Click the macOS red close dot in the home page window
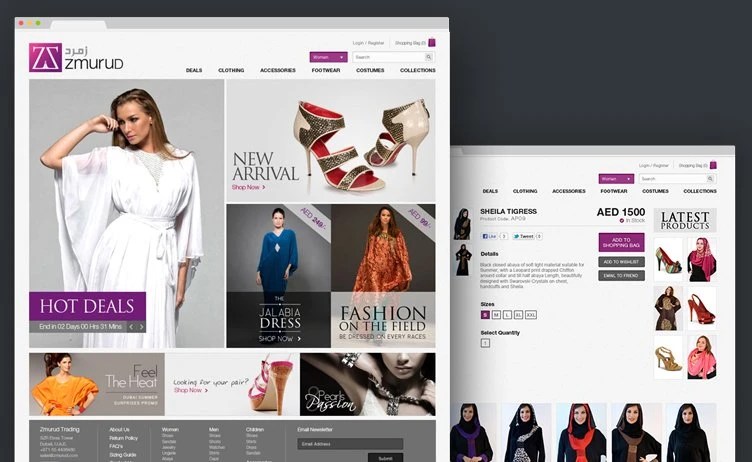This screenshot has width=752, height=462. pyautogui.click(x=21, y=23)
